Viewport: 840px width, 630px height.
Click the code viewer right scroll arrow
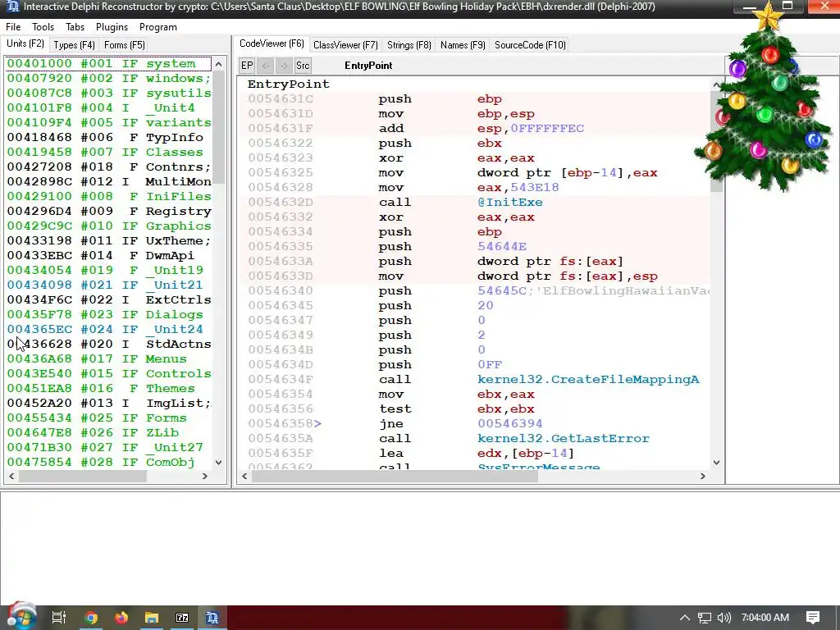[x=703, y=476]
